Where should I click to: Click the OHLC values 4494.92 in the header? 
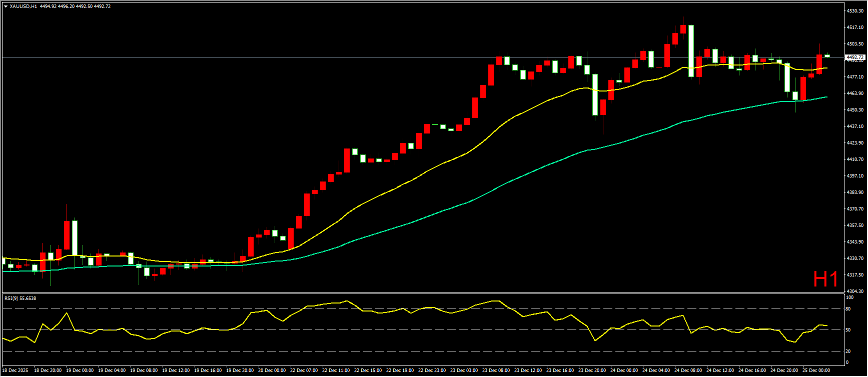(48, 6)
